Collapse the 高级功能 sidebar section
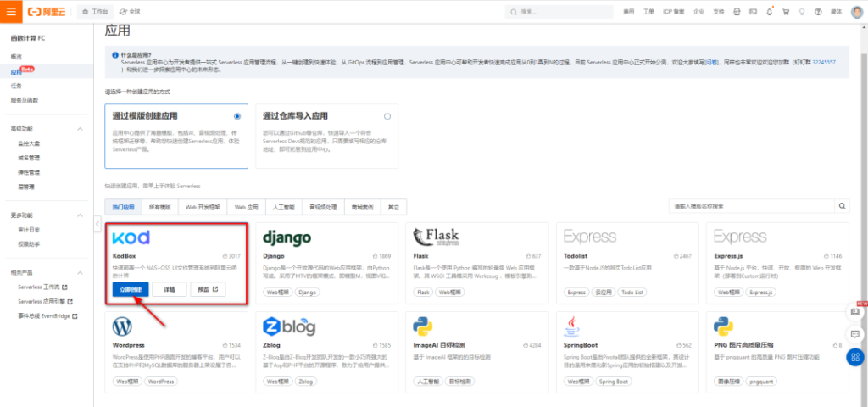Image resolution: width=868 pixels, height=407 pixels. coord(80,129)
